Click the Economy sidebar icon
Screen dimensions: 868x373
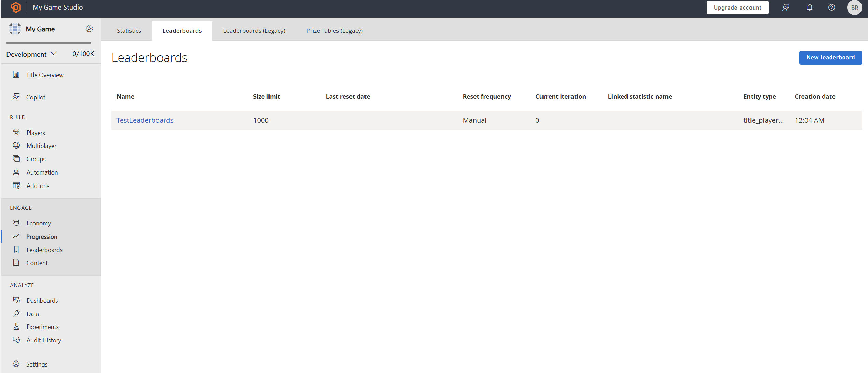[17, 223]
